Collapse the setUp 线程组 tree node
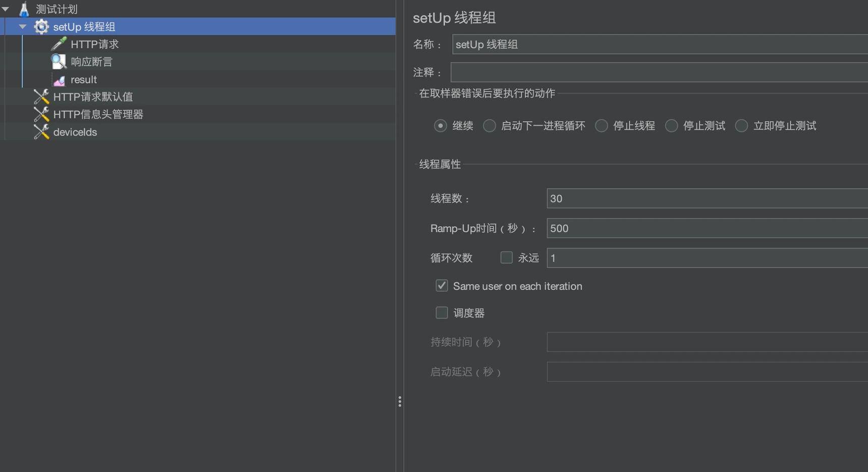The width and height of the screenshot is (868, 472). 23,27
